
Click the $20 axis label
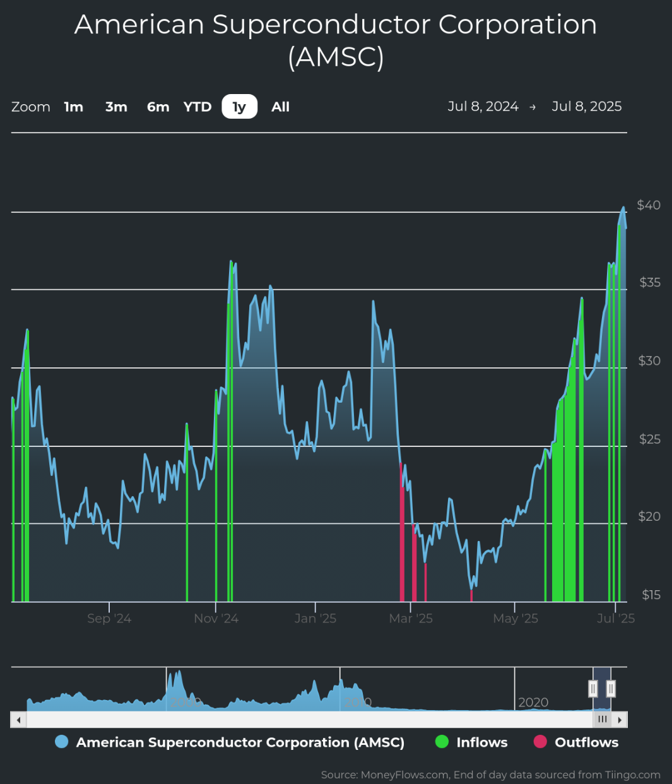coord(649,516)
